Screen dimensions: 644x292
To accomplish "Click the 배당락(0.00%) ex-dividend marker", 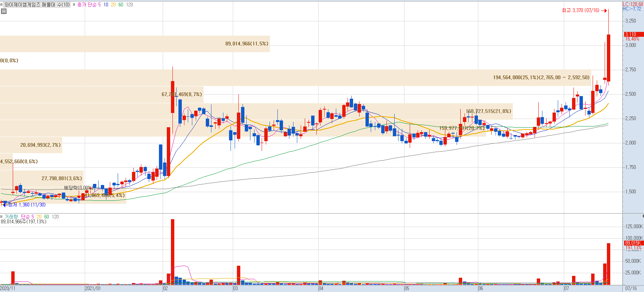I will (x=78, y=188).
